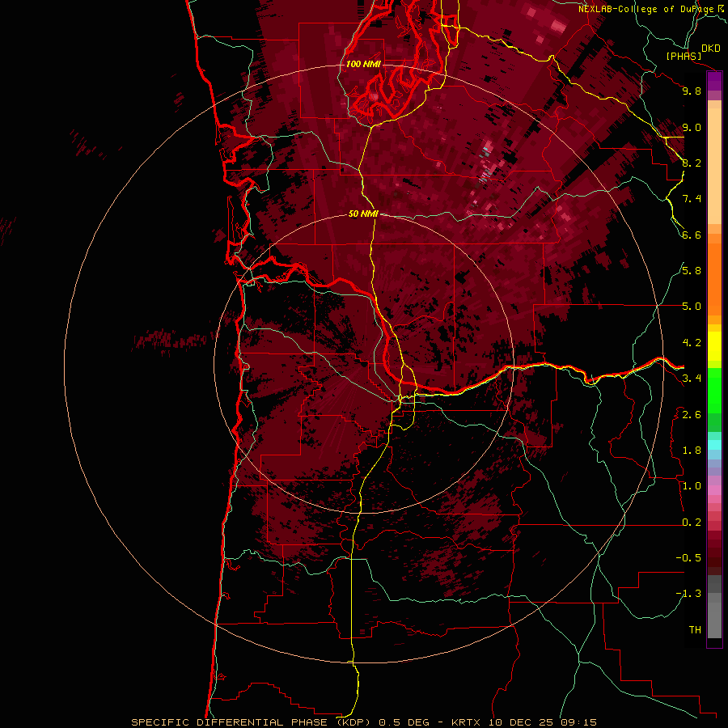
Task: Click the "TH" threshold label on the legend
Action: coord(695,630)
